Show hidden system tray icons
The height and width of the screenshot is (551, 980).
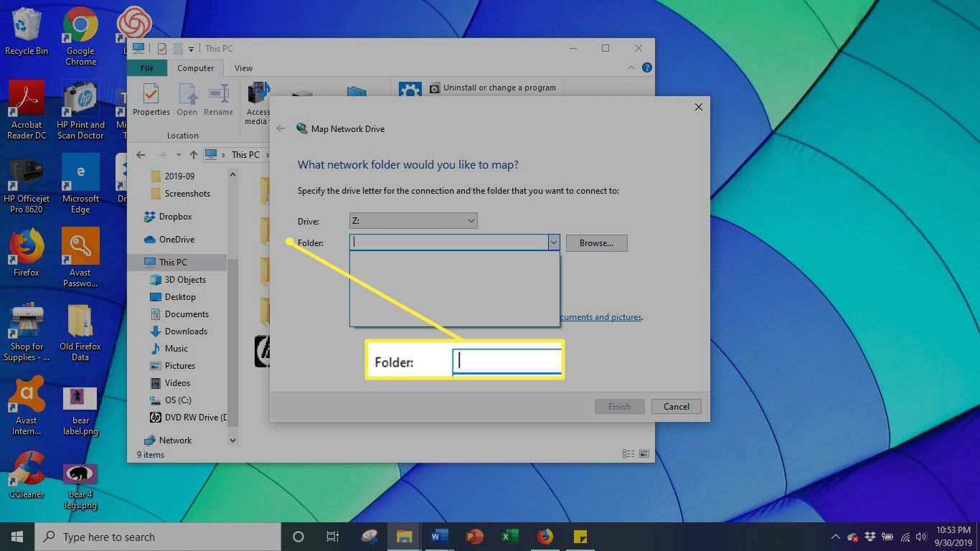pos(836,537)
